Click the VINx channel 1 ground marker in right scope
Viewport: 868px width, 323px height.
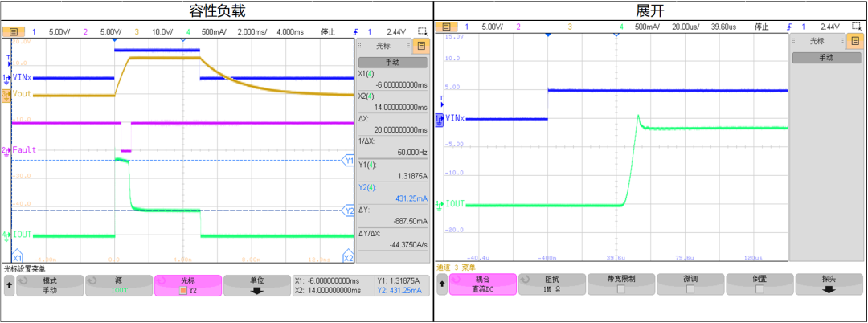pos(440,118)
